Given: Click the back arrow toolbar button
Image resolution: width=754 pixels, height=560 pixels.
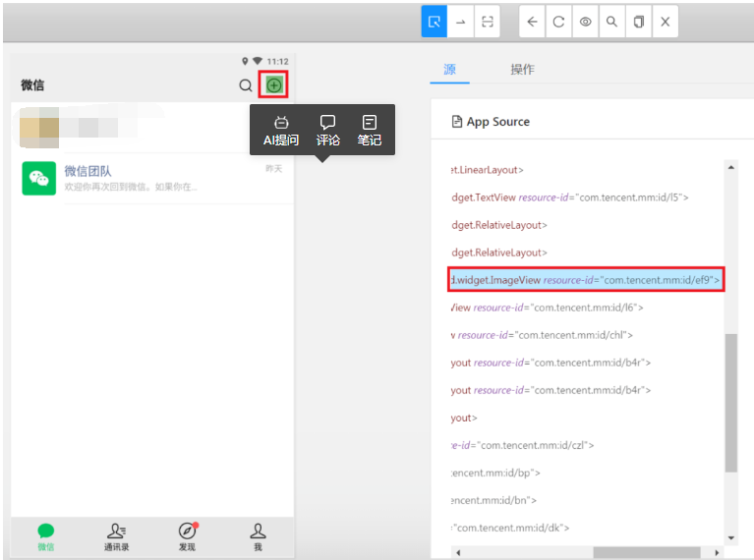Looking at the screenshot, I should pyautogui.click(x=532, y=22).
